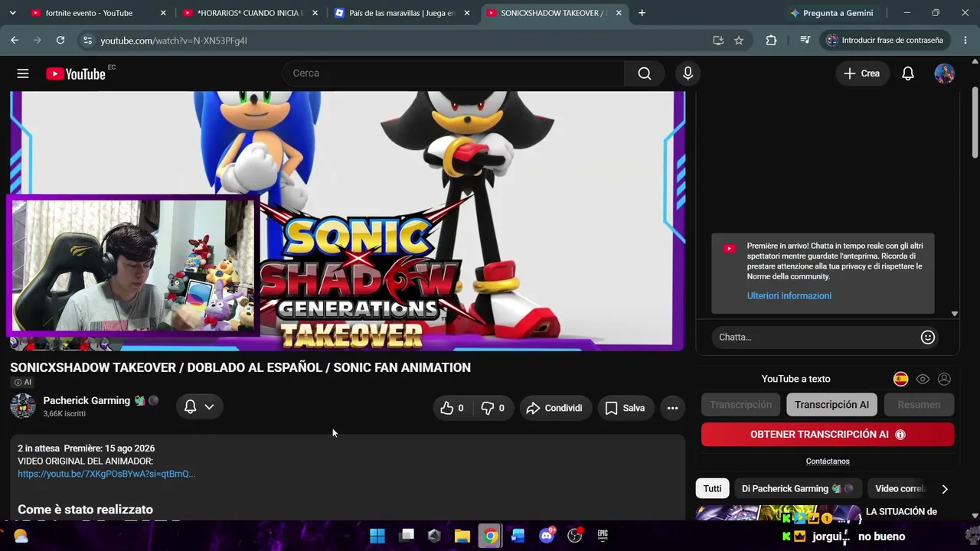Select the Spanish flag language icon
Image resolution: width=980 pixels, height=551 pixels.
pos(901,379)
